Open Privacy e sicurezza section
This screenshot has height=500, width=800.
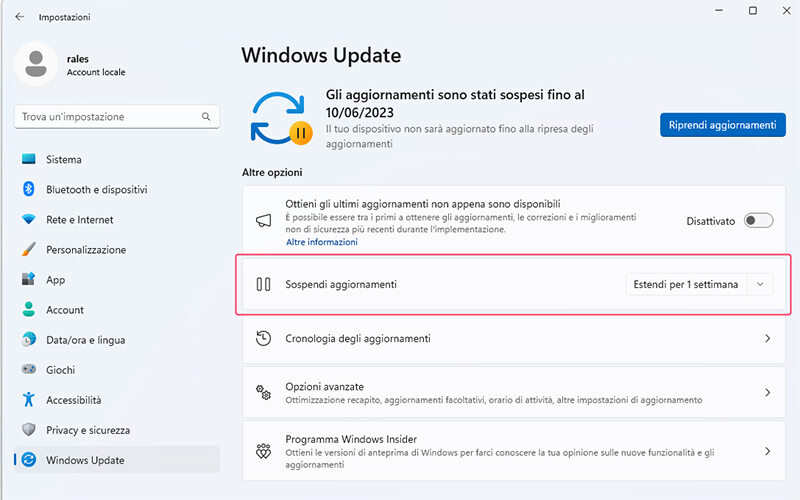coord(117,430)
